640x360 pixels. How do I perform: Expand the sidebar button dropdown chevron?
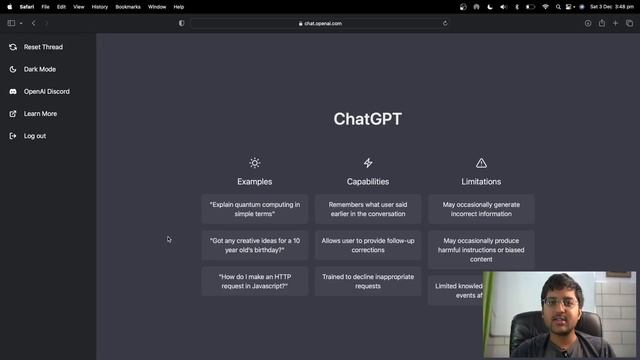coord(21,23)
